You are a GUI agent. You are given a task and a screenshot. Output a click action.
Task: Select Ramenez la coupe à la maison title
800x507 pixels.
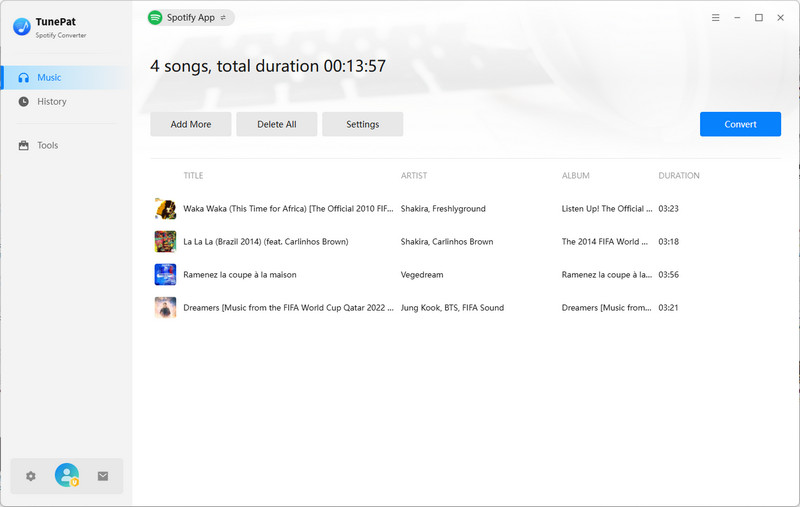coord(240,274)
